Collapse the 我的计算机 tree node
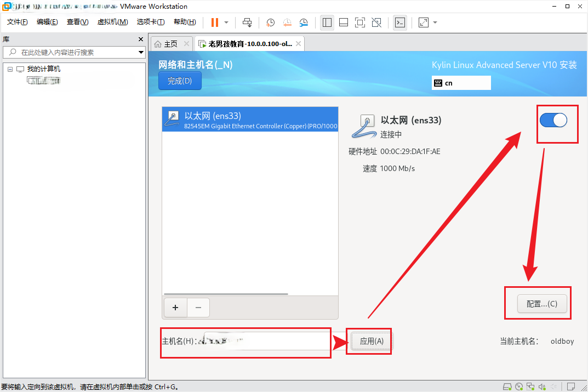Image resolution: width=588 pixels, height=392 pixels. 10,69
